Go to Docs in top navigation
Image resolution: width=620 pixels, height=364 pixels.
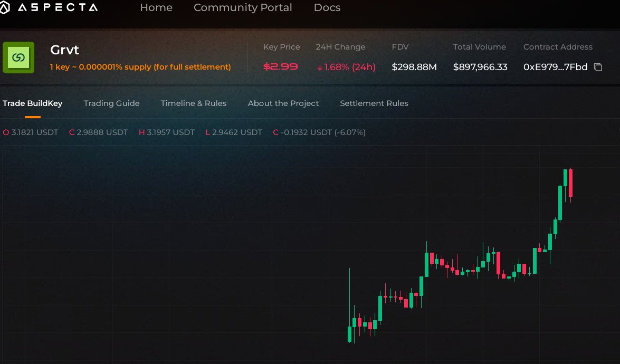[x=327, y=7]
